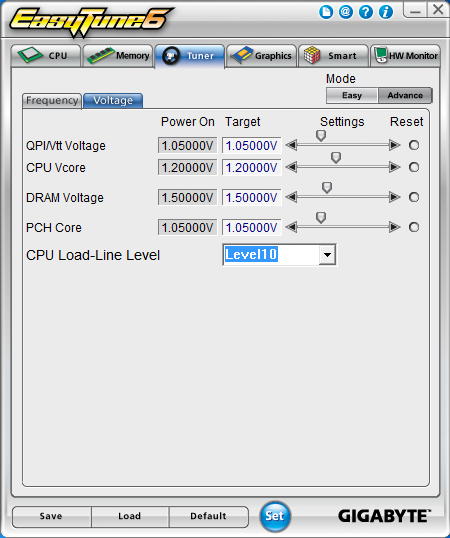Click DRAM Voltage increase right arrow
The height and width of the screenshot is (538, 450).
point(395,197)
